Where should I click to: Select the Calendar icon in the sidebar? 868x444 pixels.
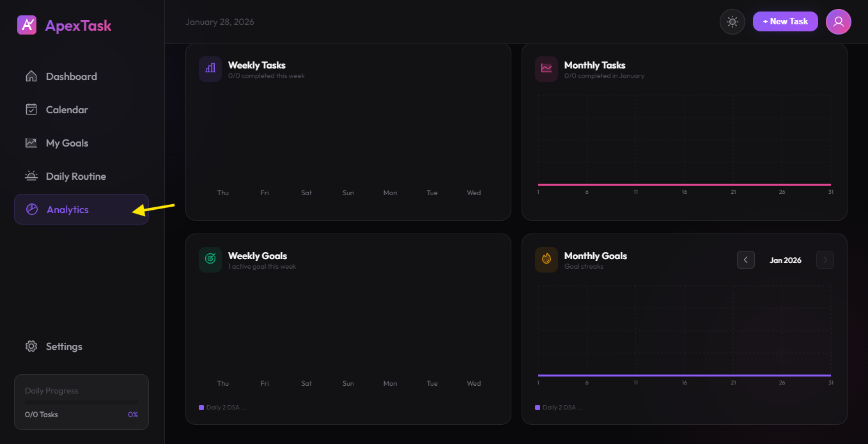pos(31,109)
